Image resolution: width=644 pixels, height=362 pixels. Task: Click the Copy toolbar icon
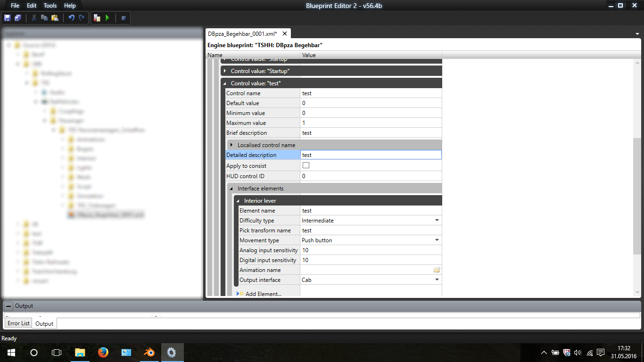44,18
